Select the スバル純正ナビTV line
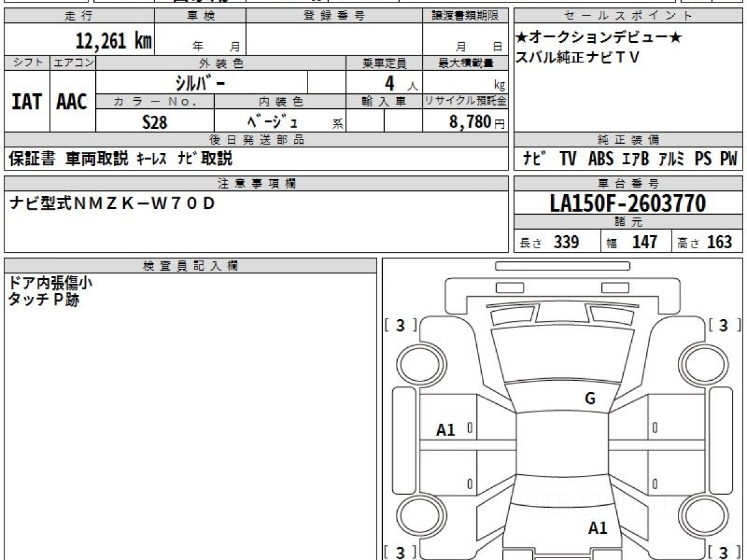Viewport: 747px width, 560px height. (x=578, y=58)
